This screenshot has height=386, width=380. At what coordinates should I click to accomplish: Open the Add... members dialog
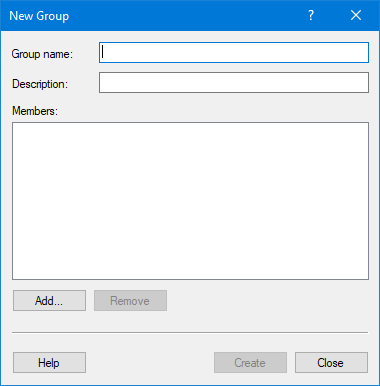(x=49, y=301)
